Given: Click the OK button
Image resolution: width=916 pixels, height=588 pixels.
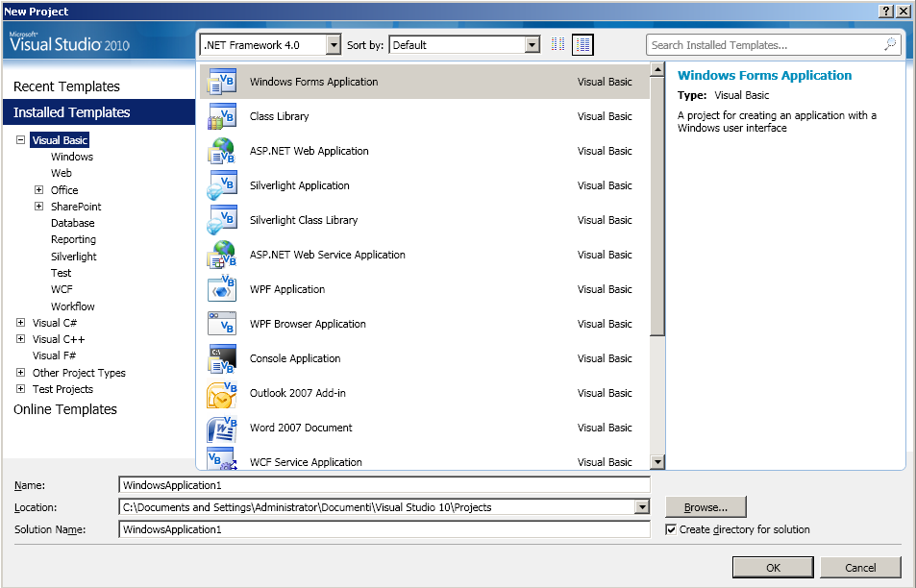Looking at the screenshot, I should point(773,568).
